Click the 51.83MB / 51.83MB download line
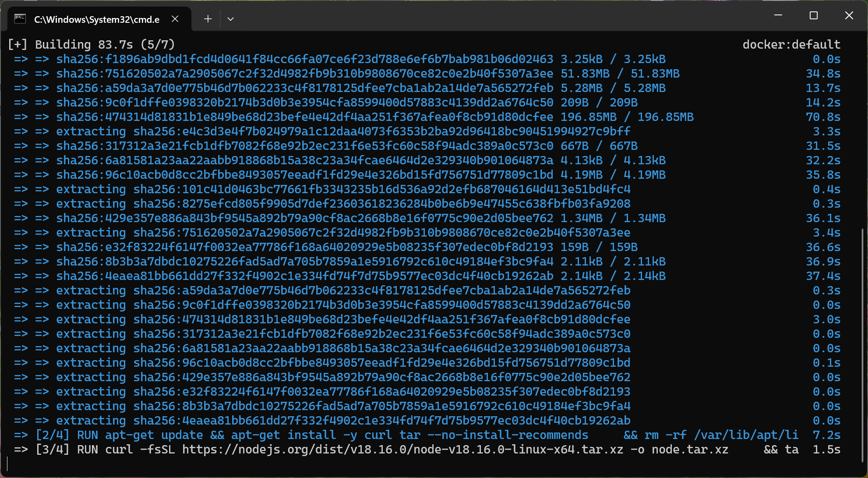The height and width of the screenshot is (478, 868). [x=427, y=73]
